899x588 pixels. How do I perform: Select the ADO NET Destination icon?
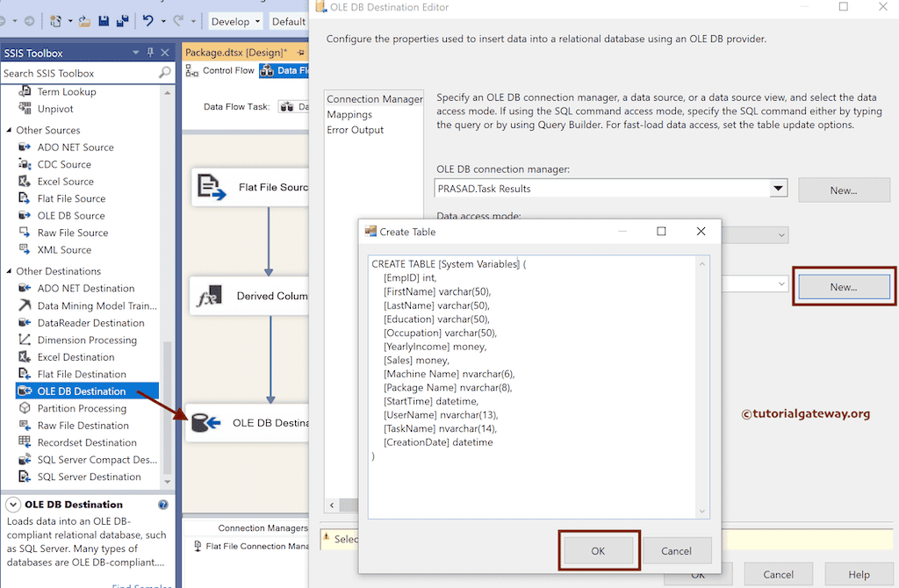[25, 288]
